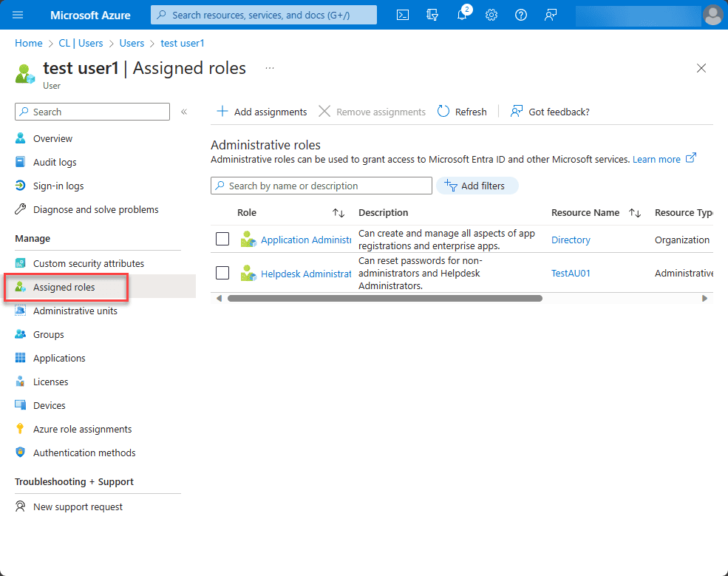Click Add assignments
This screenshot has width=728, height=576.
[x=262, y=112]
